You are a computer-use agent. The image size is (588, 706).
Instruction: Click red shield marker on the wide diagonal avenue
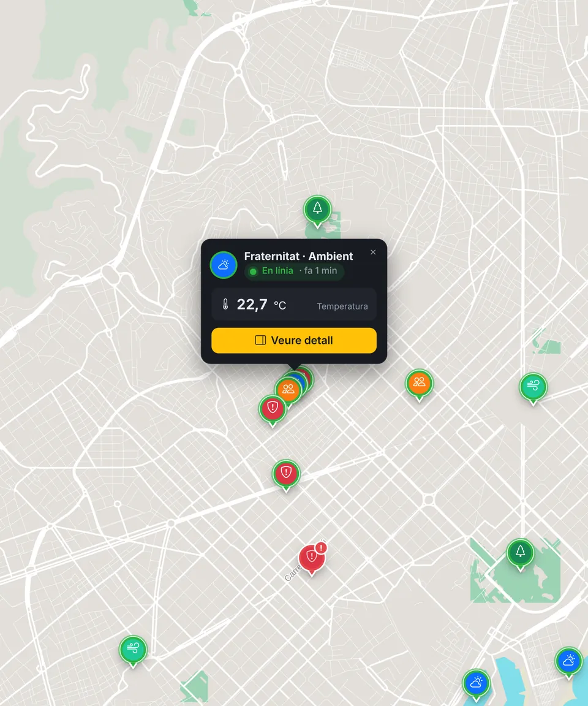tap(285, 473)
